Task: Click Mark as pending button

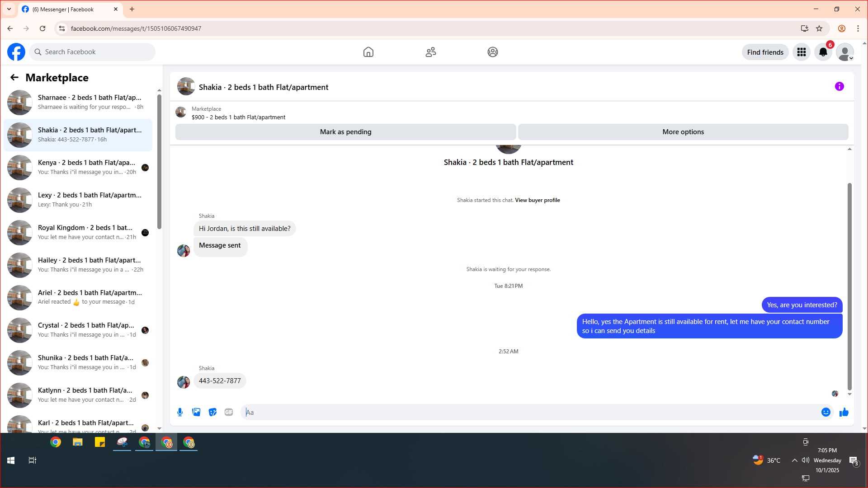Action: tap(346, 132)
